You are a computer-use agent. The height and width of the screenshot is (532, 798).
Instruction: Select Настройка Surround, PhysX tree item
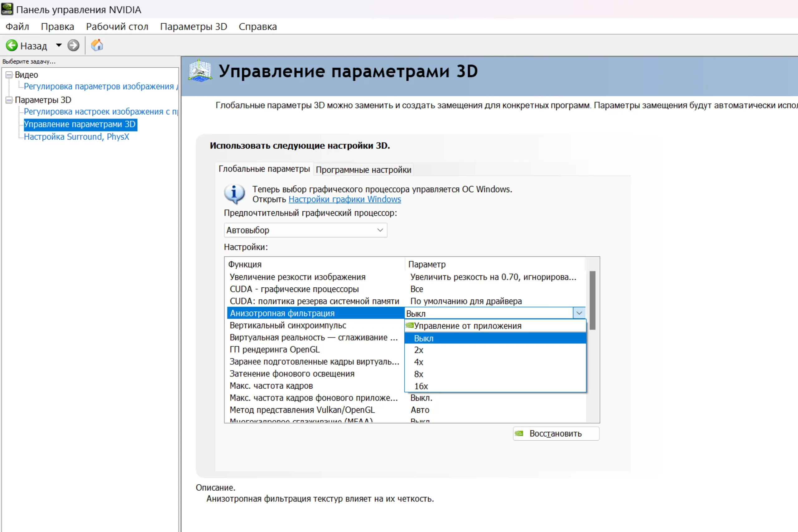[76, 137]
